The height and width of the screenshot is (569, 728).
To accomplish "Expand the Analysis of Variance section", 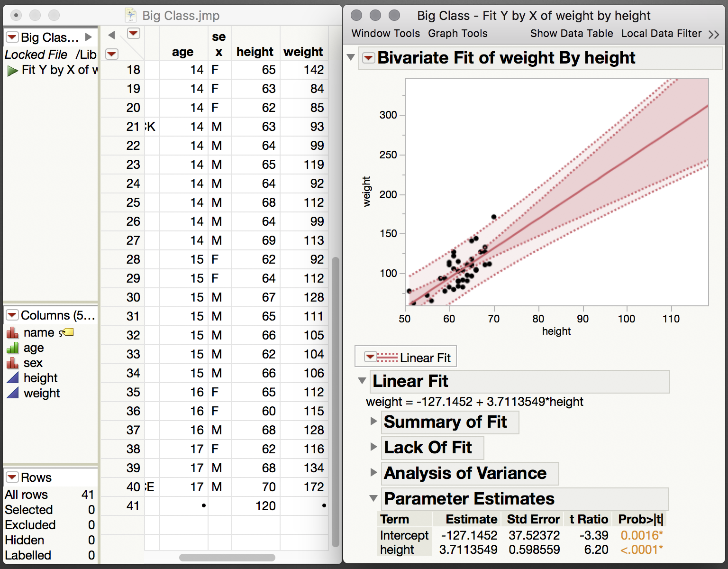I will pos(373,473).
